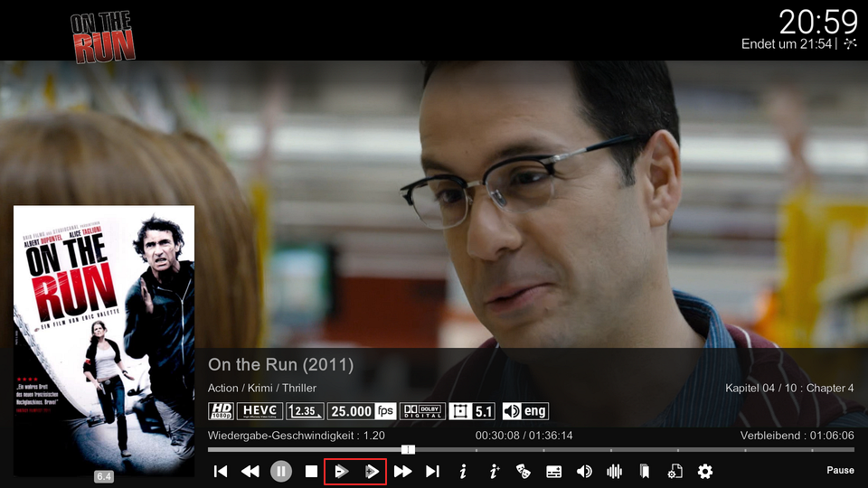Click the eng audio language badge

525,411
